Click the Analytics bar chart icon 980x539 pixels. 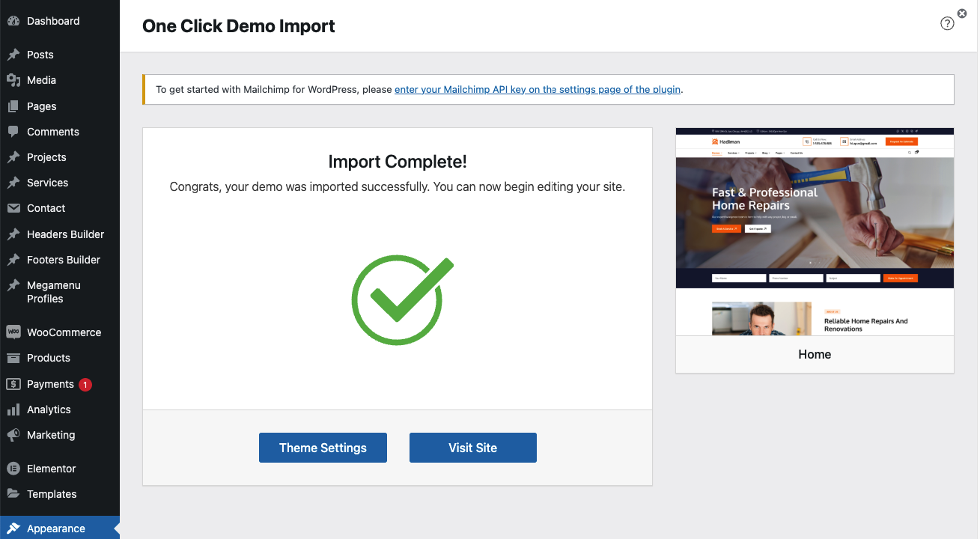[13, 409]
